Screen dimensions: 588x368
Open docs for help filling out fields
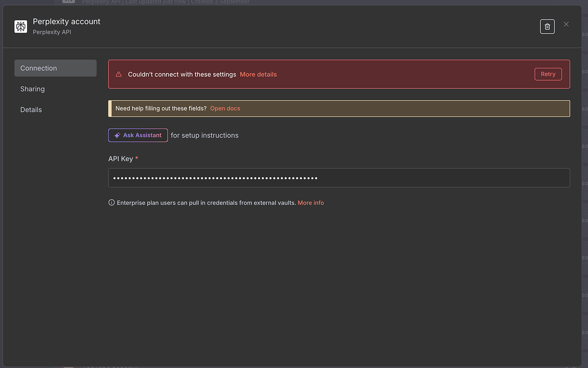pyautogui.click(x=225, y=108)
